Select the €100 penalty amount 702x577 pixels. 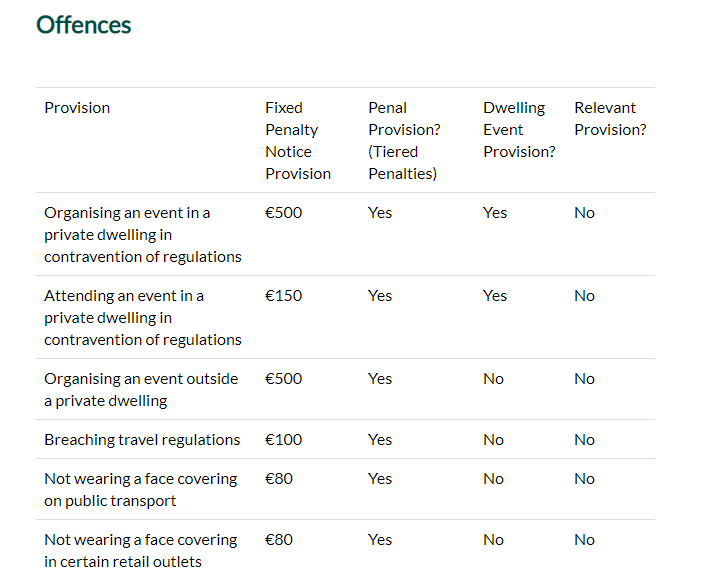coord(283,440)
